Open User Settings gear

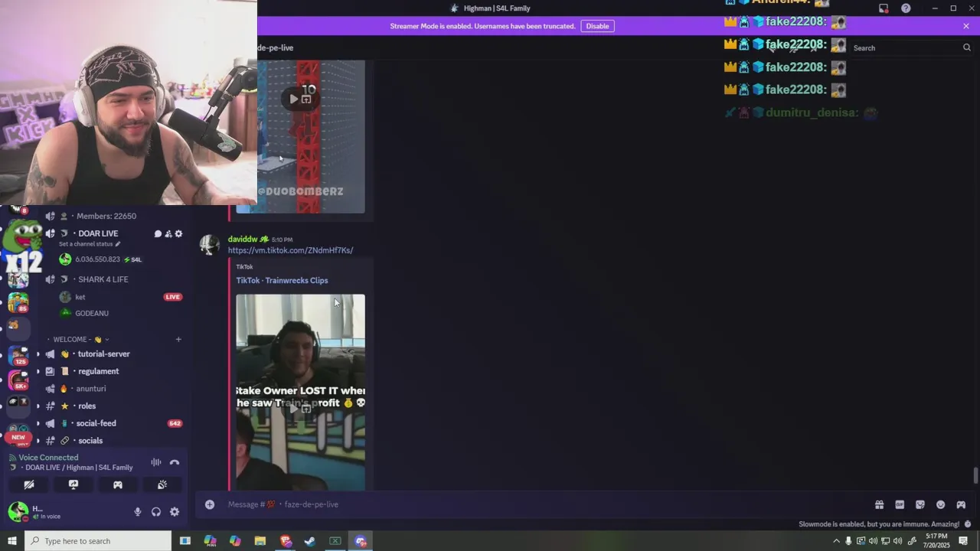coord(175,512)
